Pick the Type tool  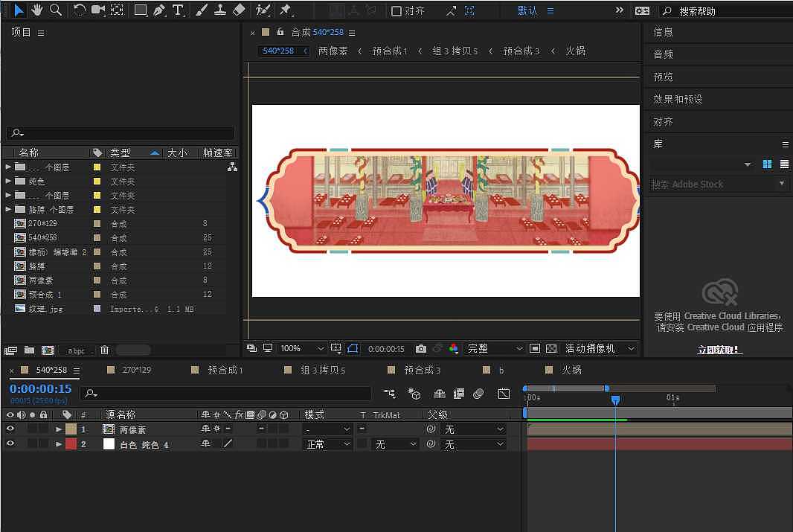point(178,10)
